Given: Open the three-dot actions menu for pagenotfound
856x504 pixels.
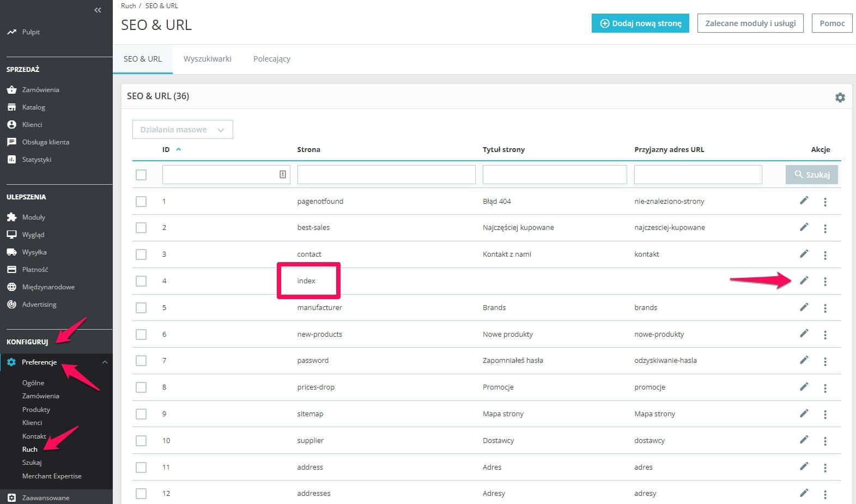Looking at the screenshot, I should (x=825, y=202).
